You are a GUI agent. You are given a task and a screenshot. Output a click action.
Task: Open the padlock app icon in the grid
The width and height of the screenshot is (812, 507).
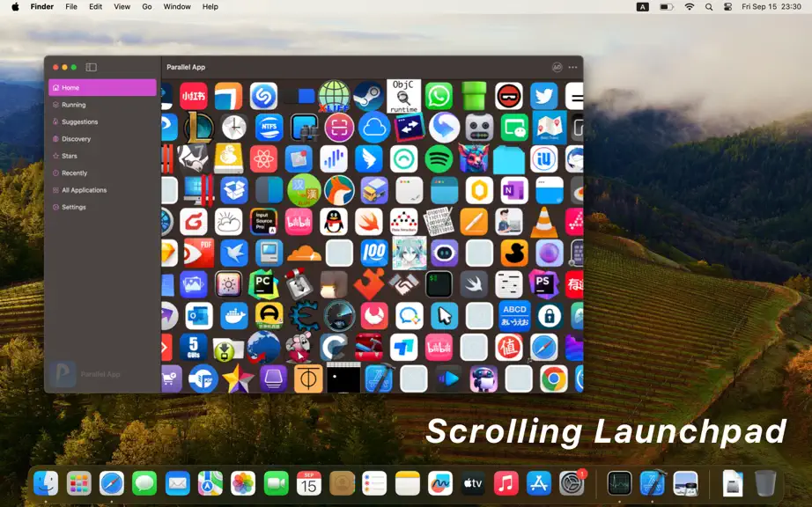click(550, 316)
